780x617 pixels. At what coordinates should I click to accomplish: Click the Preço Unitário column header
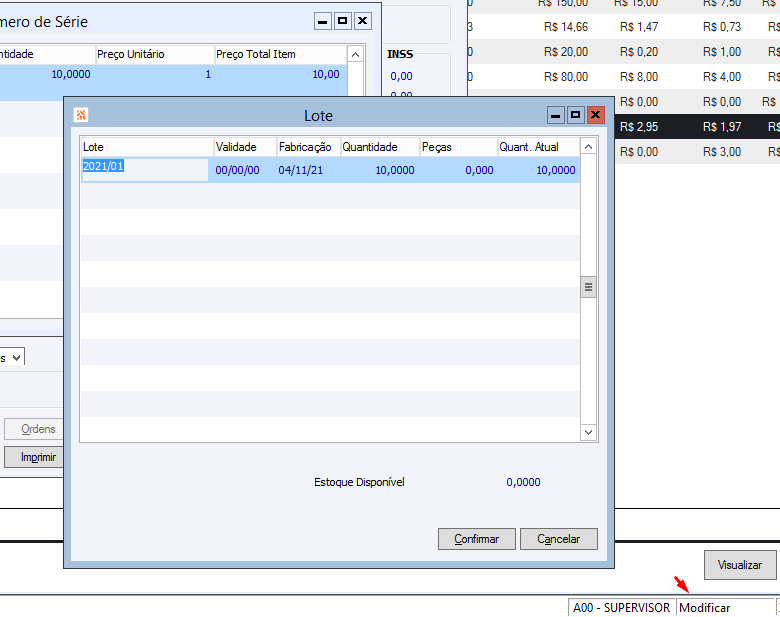155,54
